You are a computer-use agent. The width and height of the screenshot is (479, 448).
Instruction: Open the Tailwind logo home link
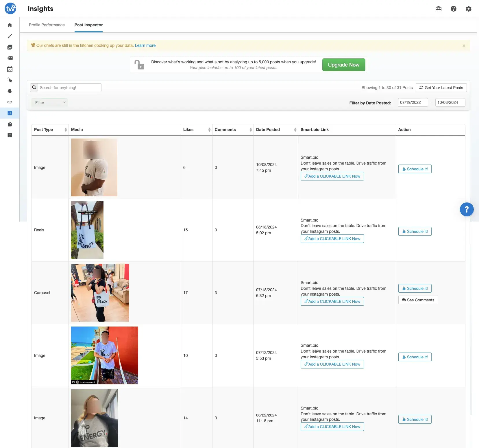point(10,8)
